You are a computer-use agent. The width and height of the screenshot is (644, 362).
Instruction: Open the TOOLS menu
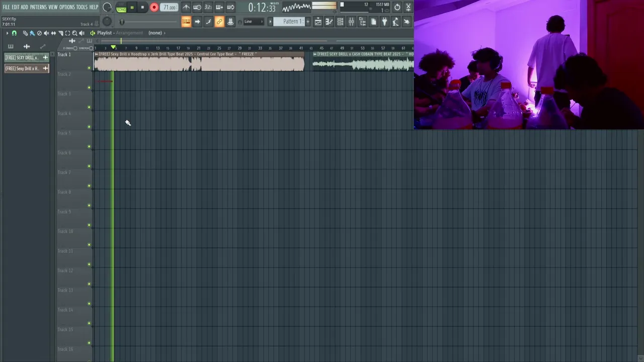click(x=82, y=7)
